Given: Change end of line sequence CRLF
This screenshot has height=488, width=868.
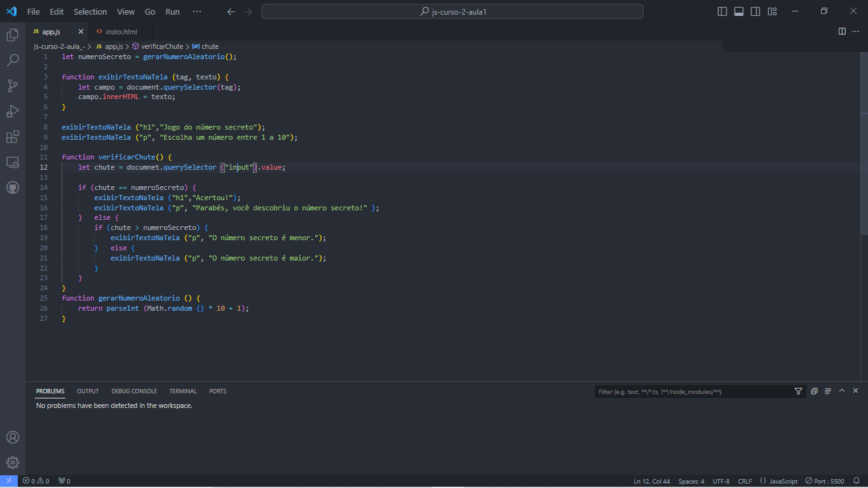Looking at the screenshot, I should [745, 481].
